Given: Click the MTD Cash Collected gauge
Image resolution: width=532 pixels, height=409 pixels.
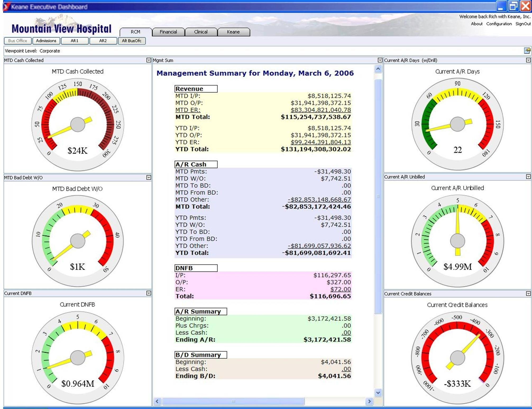Looking at the screenshot, I should coord(77,124).
